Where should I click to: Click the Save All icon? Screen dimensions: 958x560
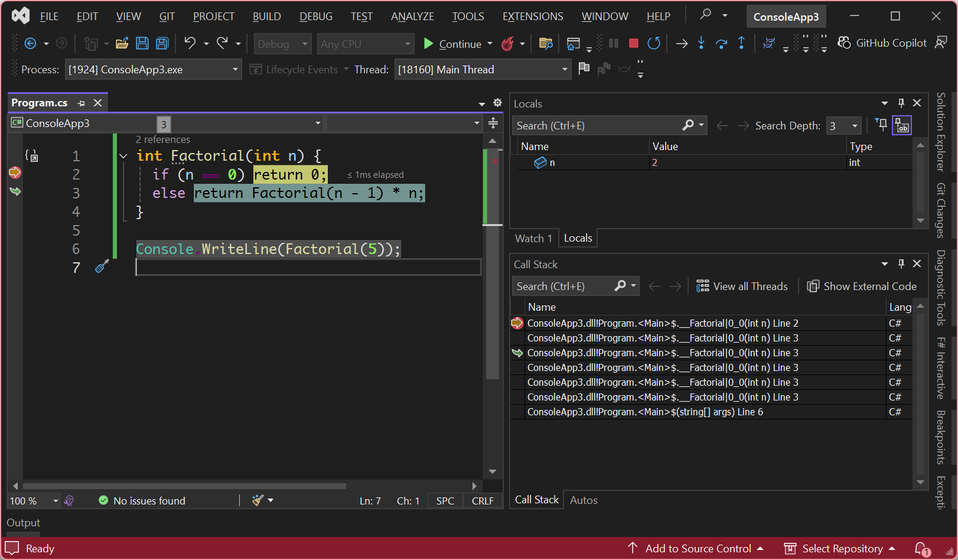click(x=162, y=43)
